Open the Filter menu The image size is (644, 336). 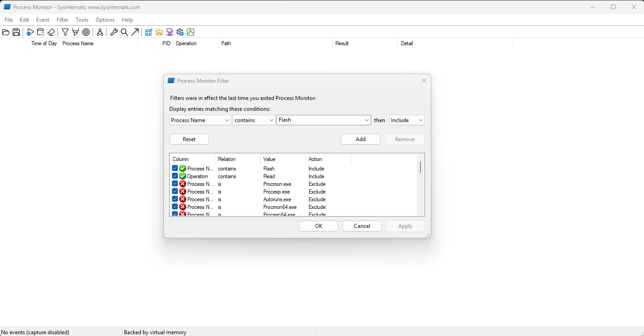(x=62, y=20)
